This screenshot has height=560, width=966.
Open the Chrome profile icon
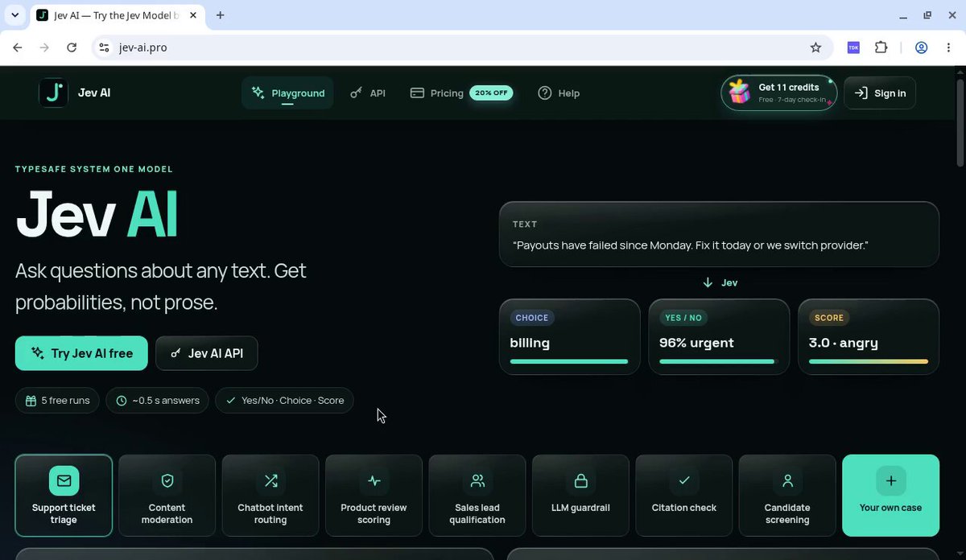(922, 47)
